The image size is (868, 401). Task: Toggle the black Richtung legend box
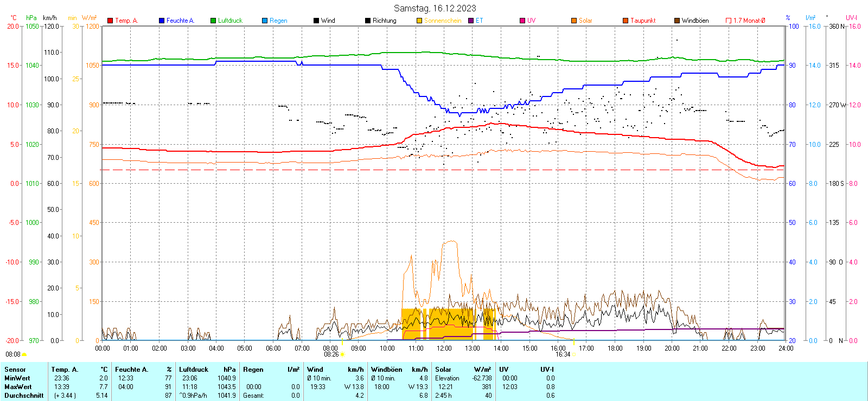point(368,21)
